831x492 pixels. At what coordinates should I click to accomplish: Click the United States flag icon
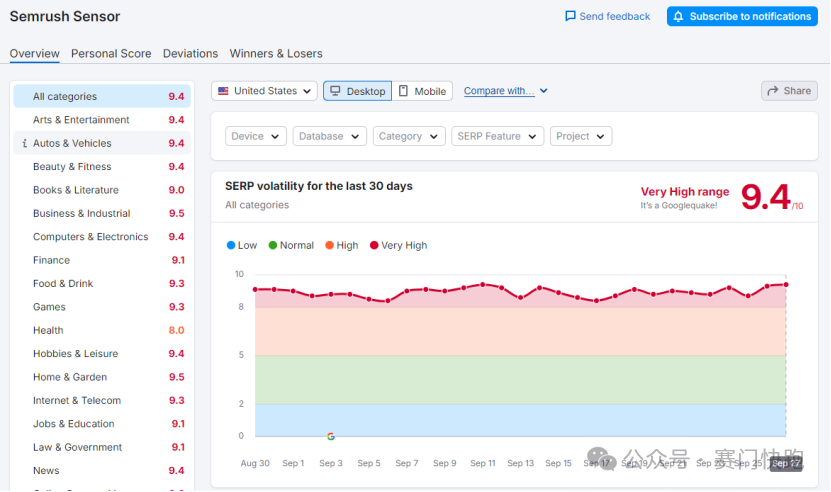pos(223,91)
